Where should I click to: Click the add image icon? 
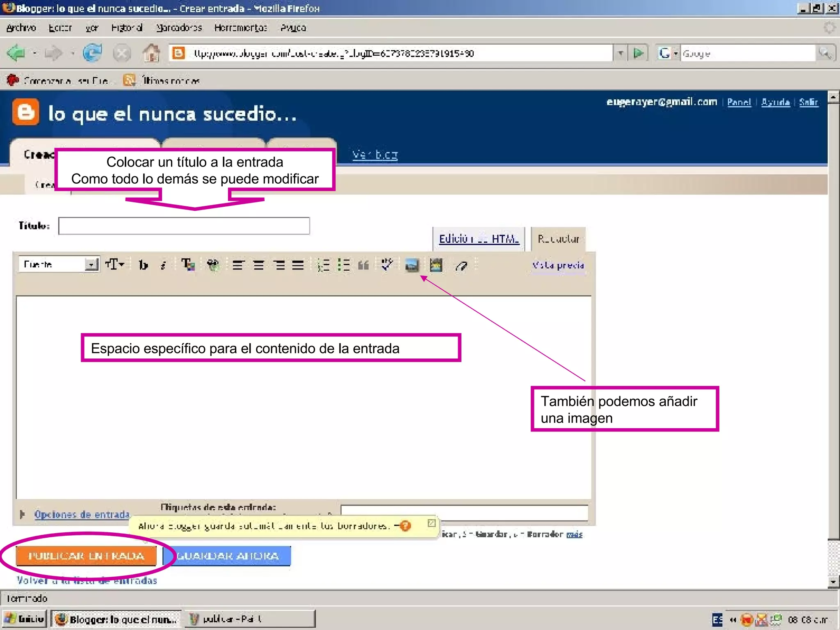click(x=412, y=265)
